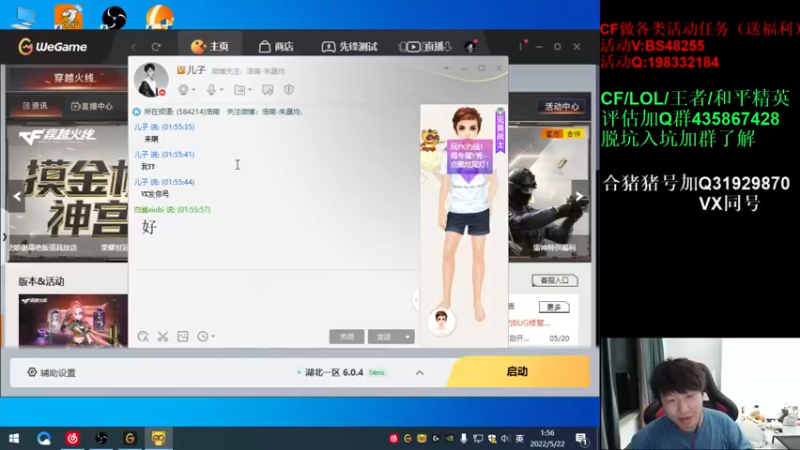Open 活动中心 activity center

pos(562,107)
